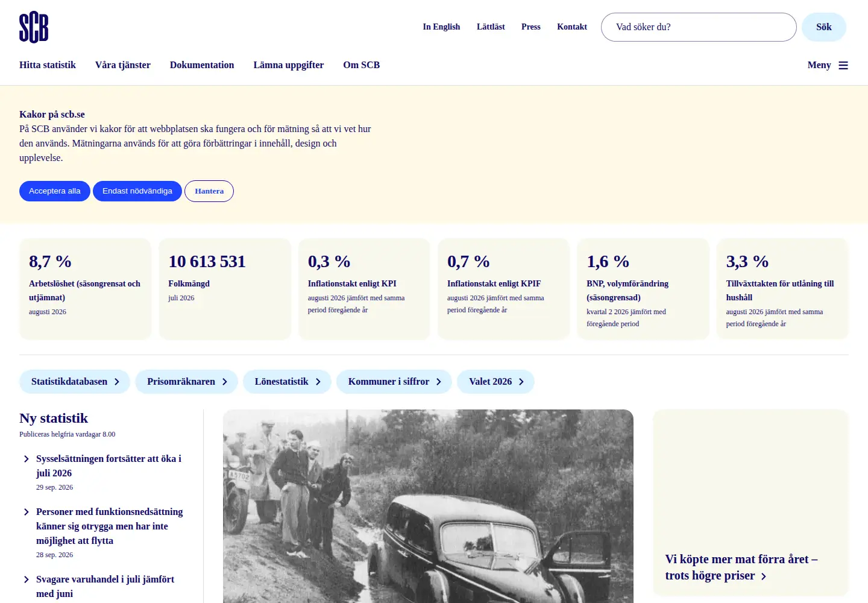Click the 'Kakor på scb.se' heading
The width and height of the screenshot is (868, 603).
52,115
